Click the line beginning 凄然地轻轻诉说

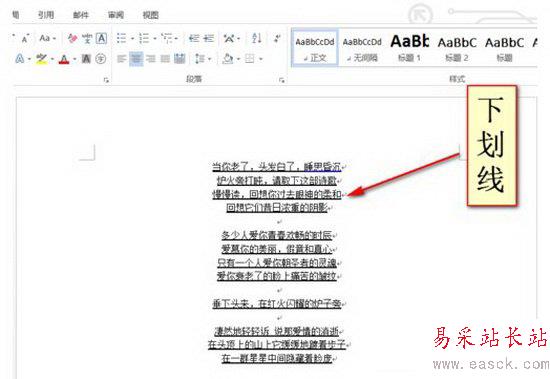pyautogui.click(x=277, y=331)
